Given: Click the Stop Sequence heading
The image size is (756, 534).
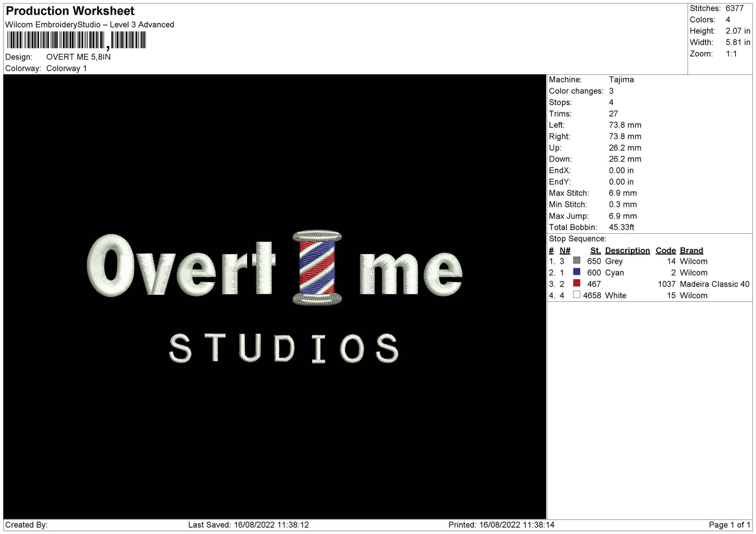Looking at the screenshot, I should coord(577,239).
